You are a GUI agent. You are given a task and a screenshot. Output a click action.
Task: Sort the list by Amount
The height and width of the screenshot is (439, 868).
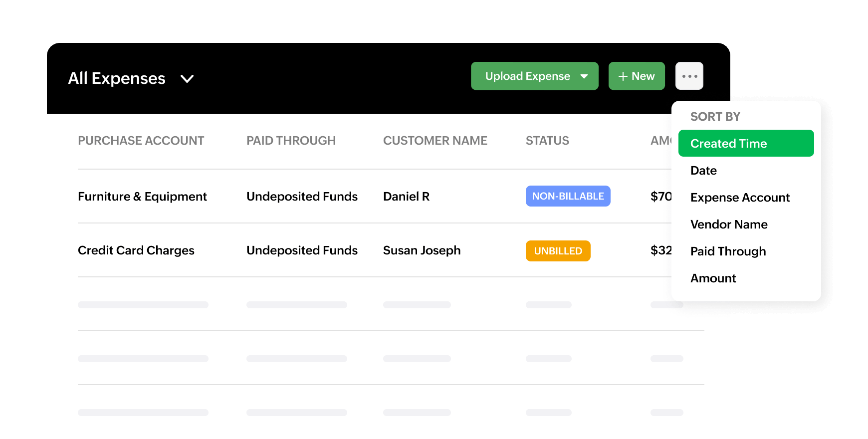713,278
